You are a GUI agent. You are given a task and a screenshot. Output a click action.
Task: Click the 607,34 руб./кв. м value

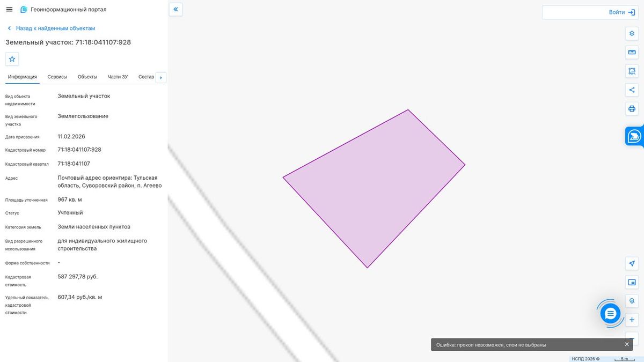(80, 297)
